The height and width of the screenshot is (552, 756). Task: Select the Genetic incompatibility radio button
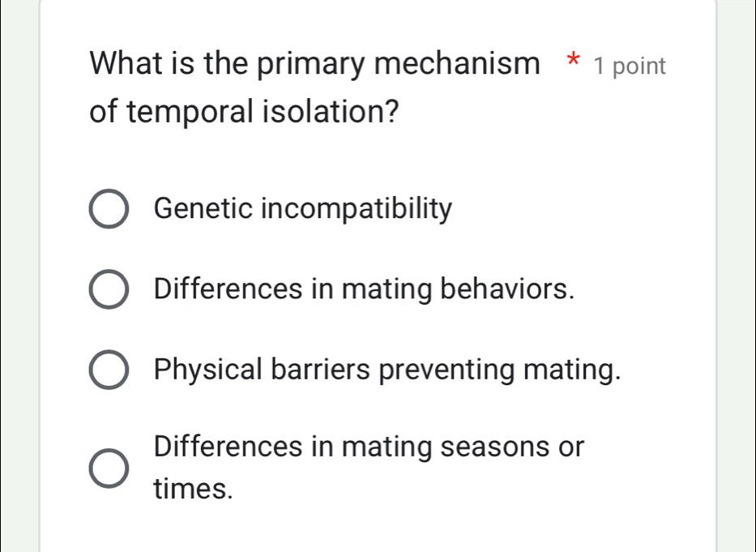[108, 211]
